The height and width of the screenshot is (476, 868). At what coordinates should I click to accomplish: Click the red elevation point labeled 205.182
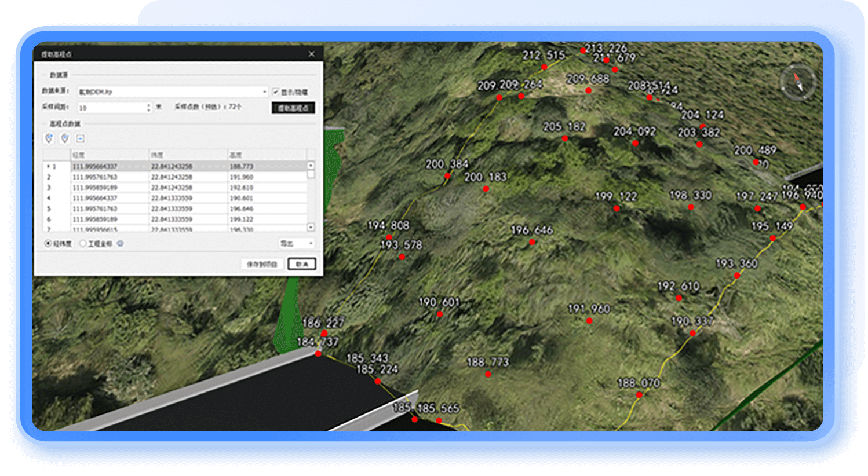click(x=565, y=138)
